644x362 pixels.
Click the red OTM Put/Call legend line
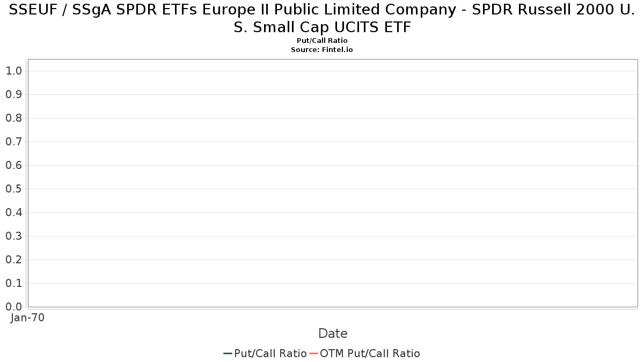(313, 353)
